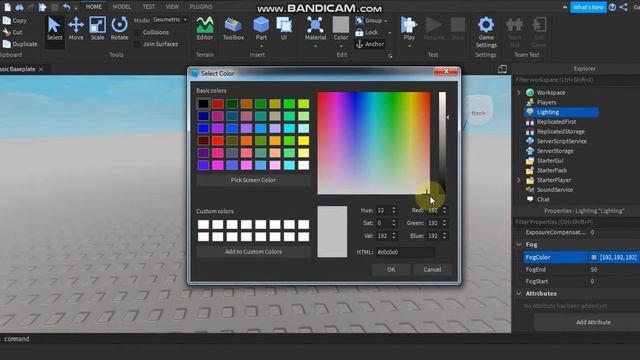The width and height of the screenshot is (640, 360).
Task: Select Workspace in Explorer
Action: (x=551, y=93)
